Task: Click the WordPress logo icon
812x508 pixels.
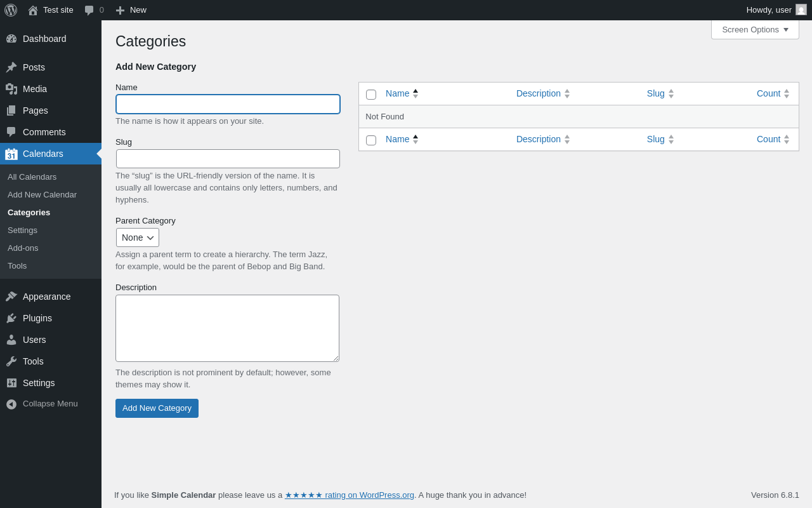Action: pyautogui.click(x=11, y=10)
